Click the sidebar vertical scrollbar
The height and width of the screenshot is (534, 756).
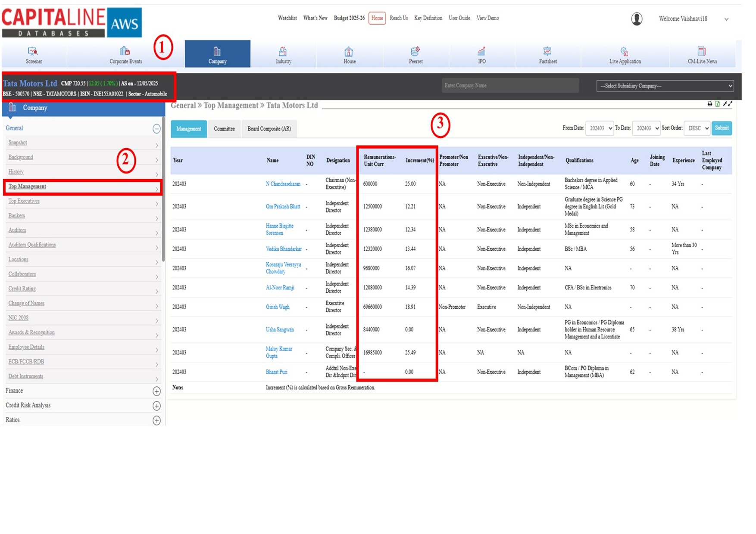click(163, 189)
